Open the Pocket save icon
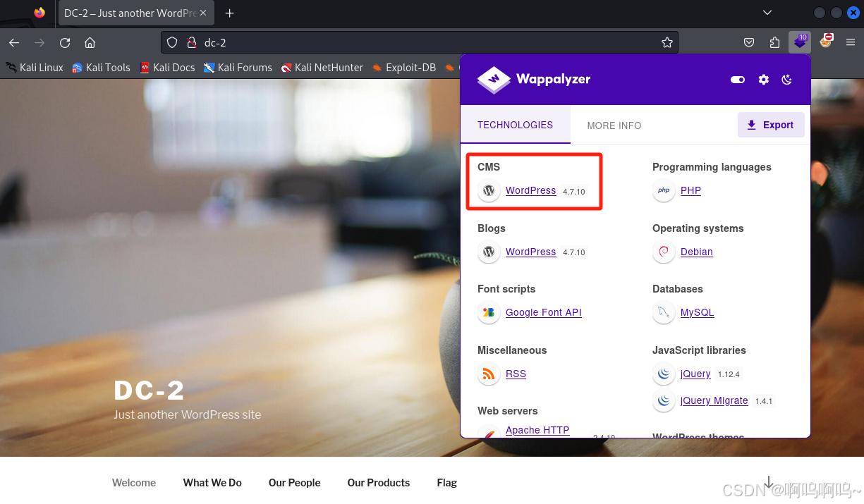This screenshot has width=864, height=504. tap(749, 42)
